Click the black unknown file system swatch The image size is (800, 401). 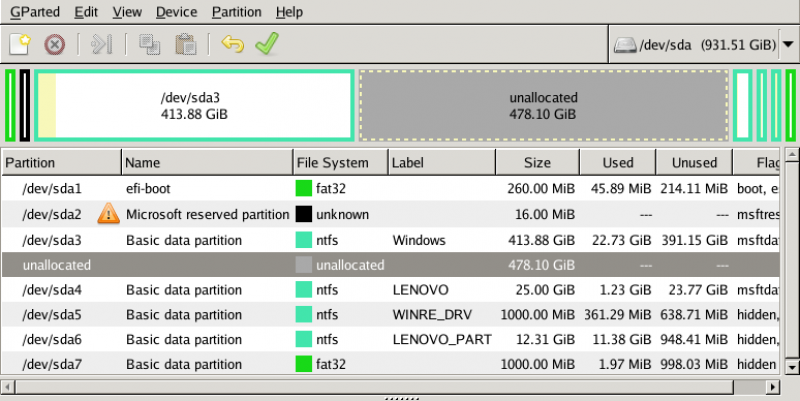pyautogui.click(x=304, y=214)
